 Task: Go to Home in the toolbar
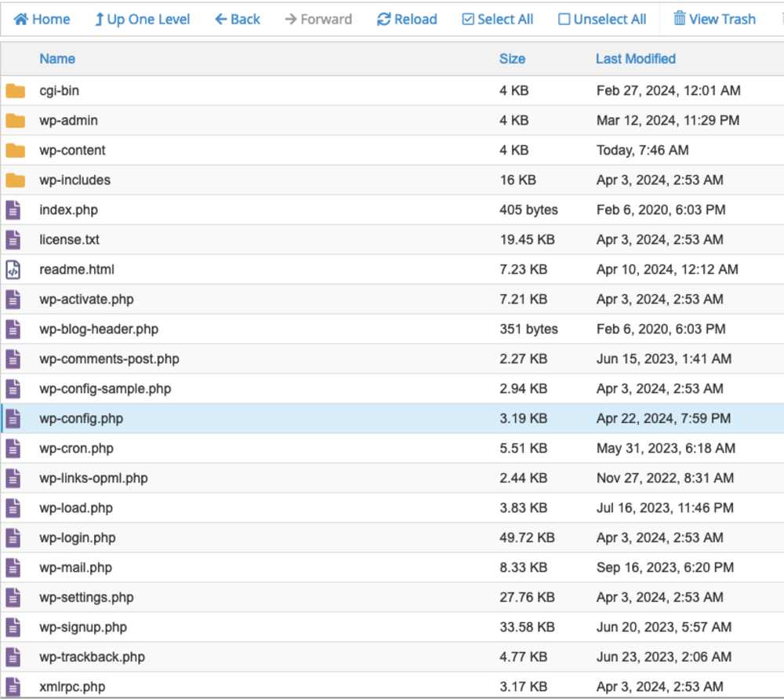pos(42,20)
